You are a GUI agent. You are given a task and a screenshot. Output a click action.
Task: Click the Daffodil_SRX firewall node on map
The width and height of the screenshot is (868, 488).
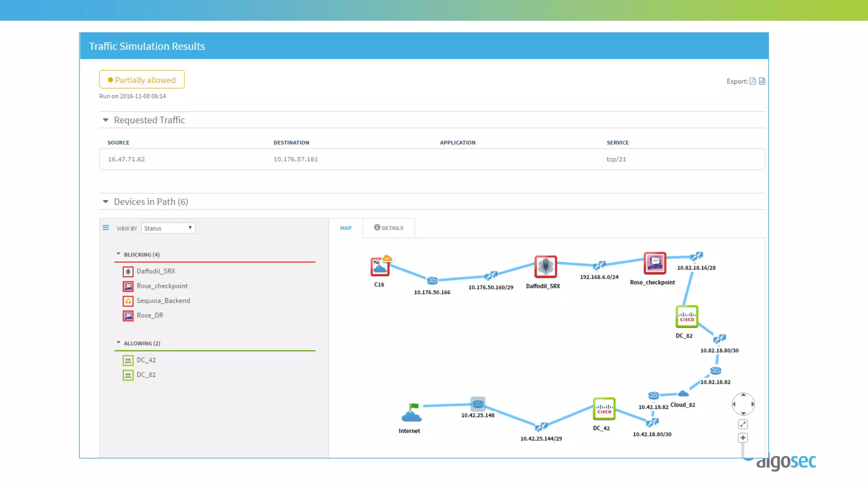click(x=545, y=267)
